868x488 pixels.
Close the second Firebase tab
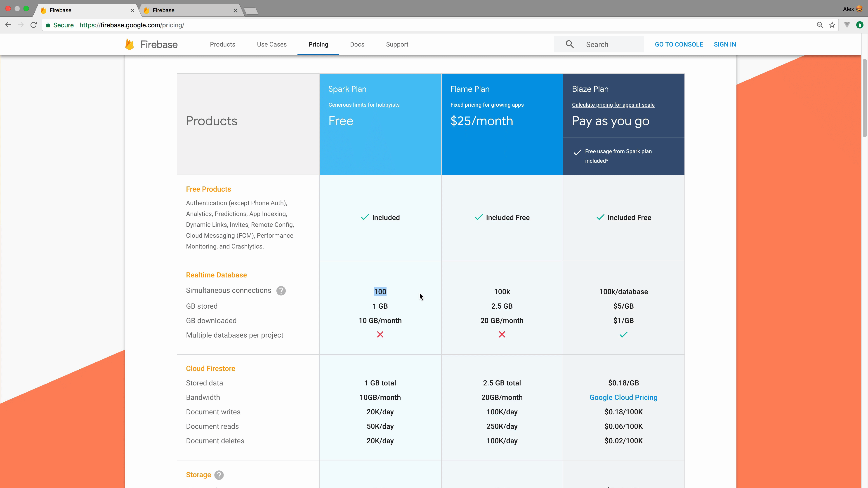tap(236, 10)
